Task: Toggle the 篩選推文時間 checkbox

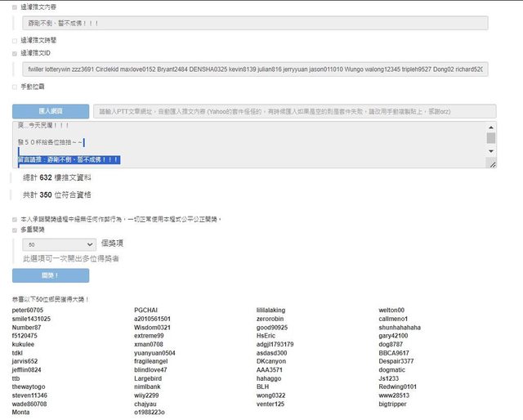Action: pos(15,39)
